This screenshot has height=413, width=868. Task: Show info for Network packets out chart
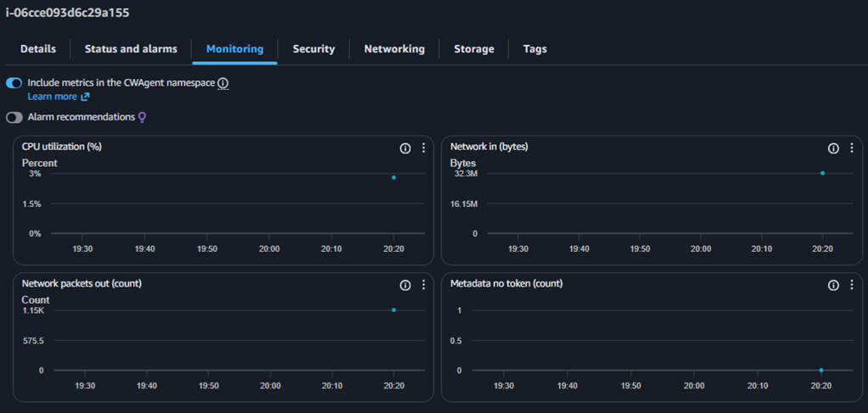pos(406,285)
